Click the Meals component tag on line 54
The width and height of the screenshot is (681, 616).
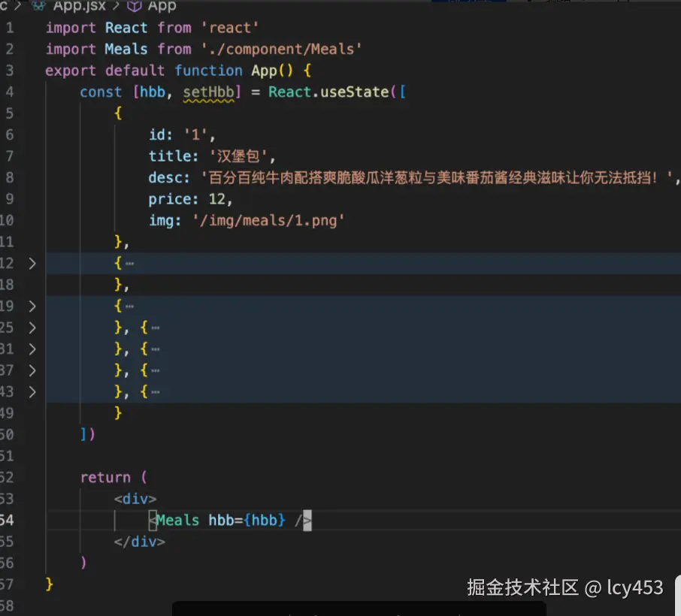[177, 520]
